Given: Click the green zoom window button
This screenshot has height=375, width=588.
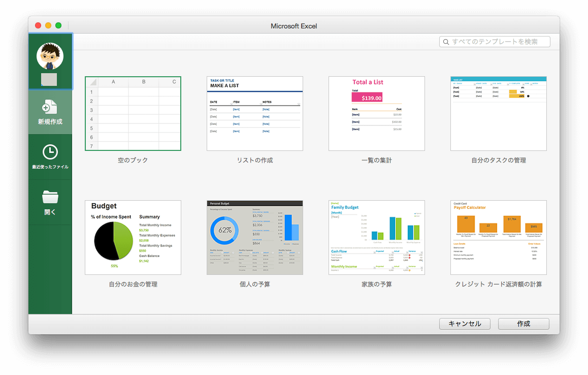Looking at the screenshot, I should (x=58, y=25).
